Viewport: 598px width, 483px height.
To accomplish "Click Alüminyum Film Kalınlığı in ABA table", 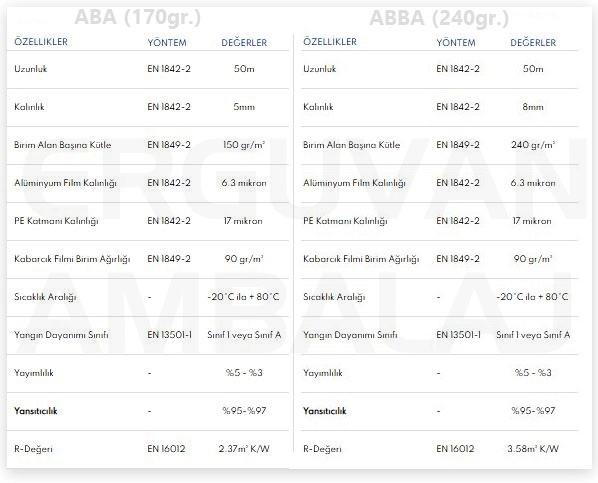I will point(65,183).
